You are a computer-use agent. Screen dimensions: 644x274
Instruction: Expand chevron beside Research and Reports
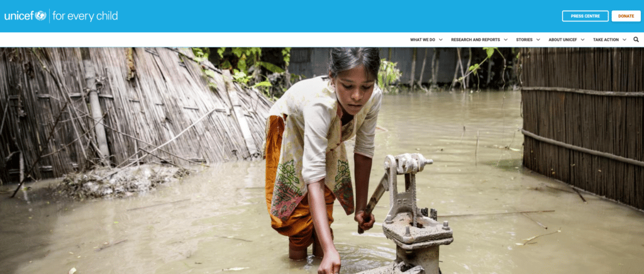tap(506, 40)
